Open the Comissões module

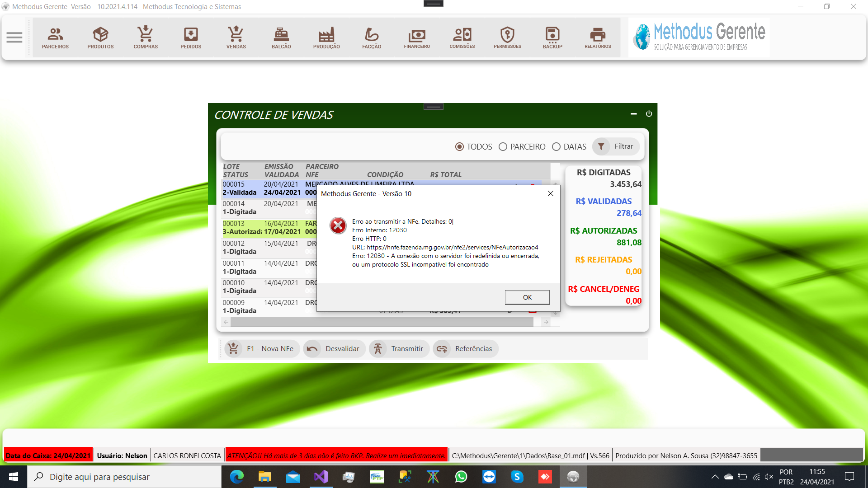coord(462,38)
